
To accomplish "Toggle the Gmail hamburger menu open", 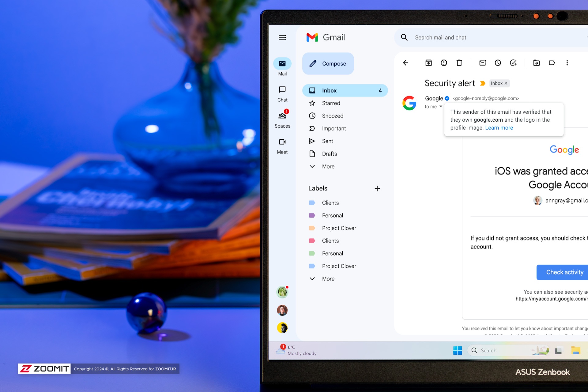I will pos(282,37).
